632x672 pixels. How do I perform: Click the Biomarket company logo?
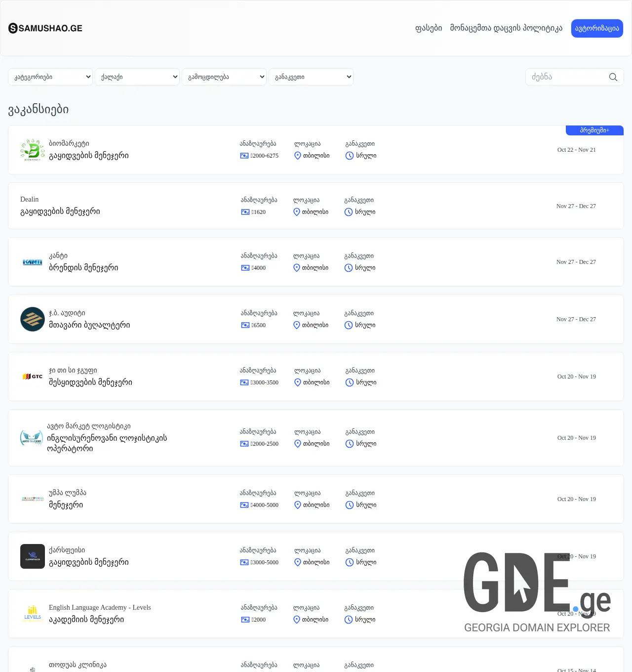(33, 150)
